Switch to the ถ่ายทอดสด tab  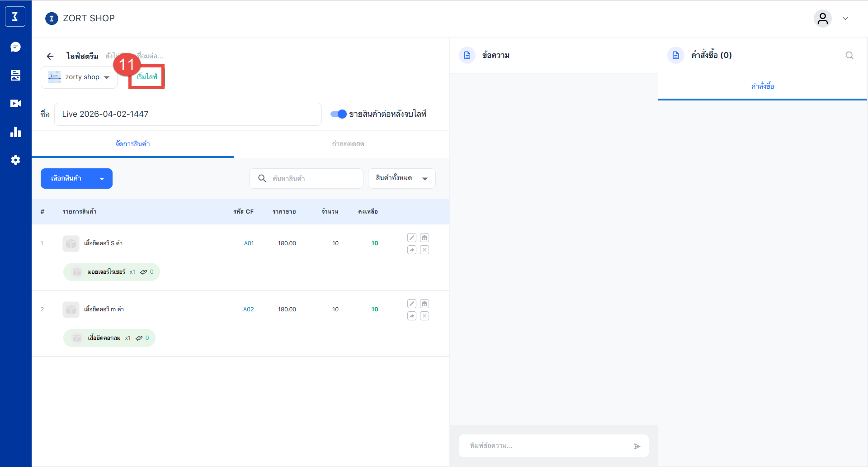348,144
